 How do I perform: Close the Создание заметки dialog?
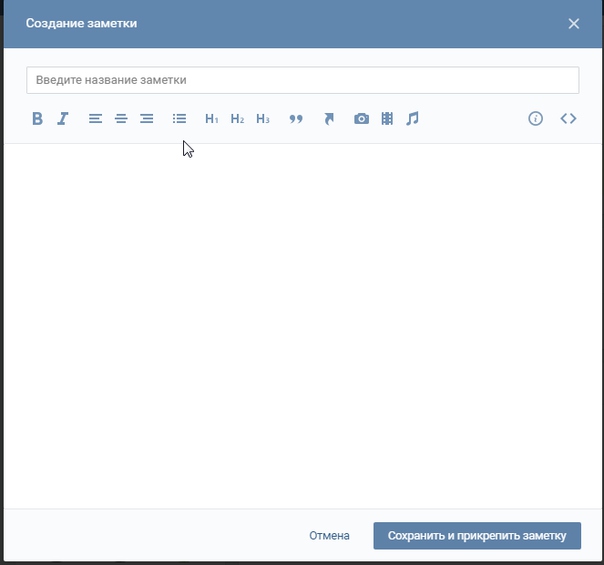click(x=574, y=23)
